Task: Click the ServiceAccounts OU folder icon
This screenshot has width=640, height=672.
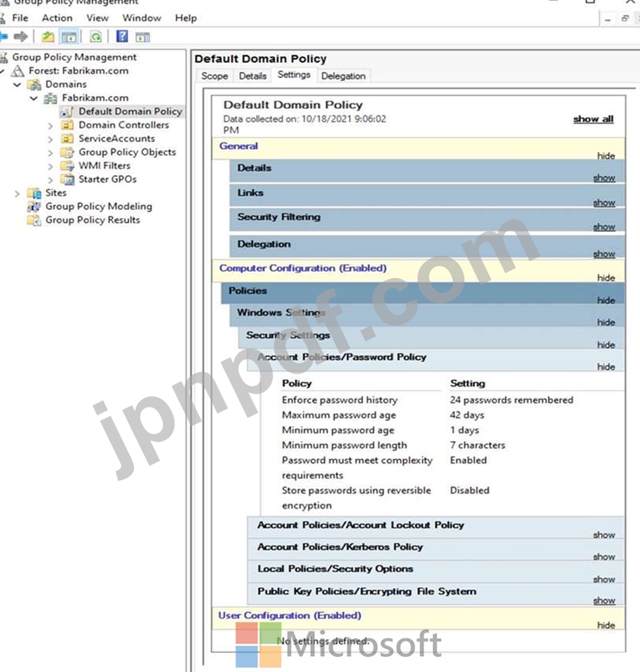Action: click(67, 139)
